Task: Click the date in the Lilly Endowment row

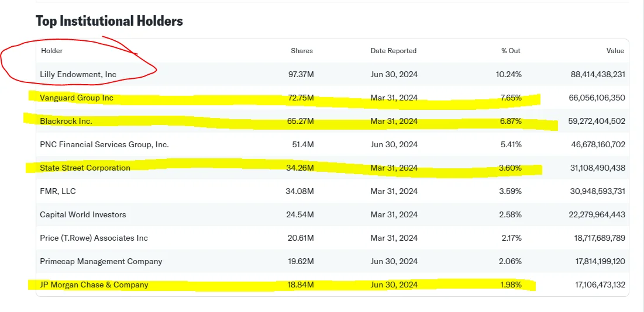Action: point(394,75)
